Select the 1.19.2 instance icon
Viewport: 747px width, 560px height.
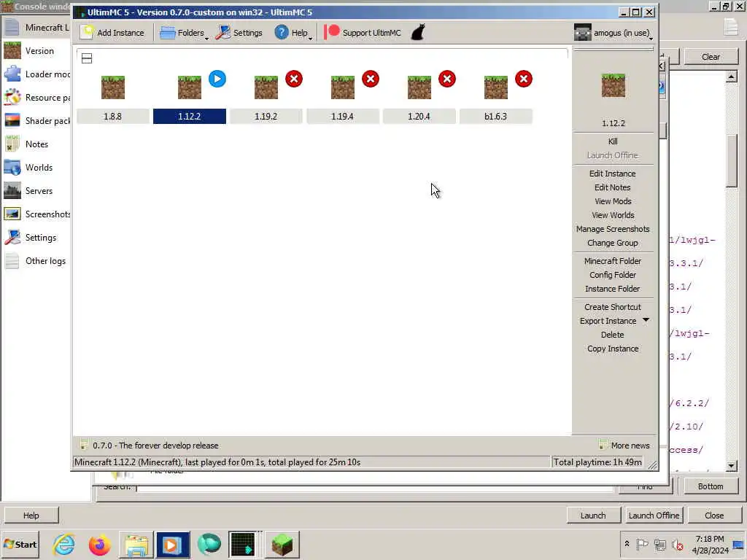pos(266,87)
